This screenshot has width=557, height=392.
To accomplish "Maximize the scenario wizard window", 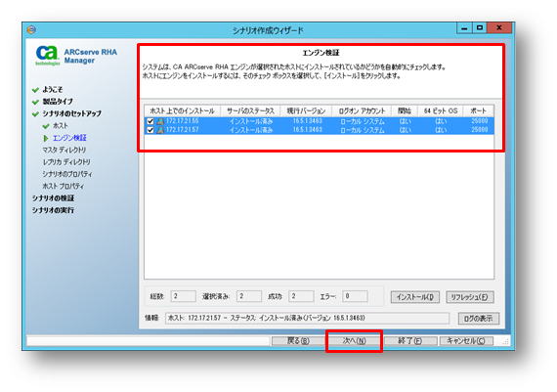I will tap(480, 27).
